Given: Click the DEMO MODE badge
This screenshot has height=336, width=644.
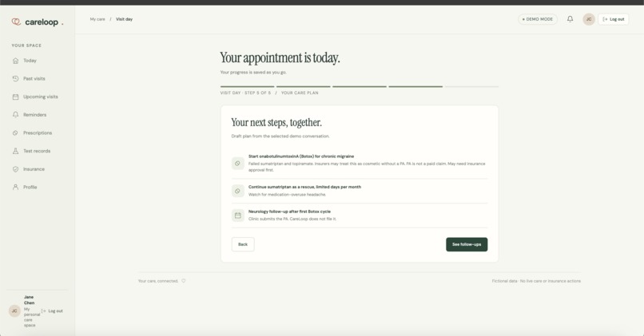Looking at the screenshot, I should click(538, 19).
